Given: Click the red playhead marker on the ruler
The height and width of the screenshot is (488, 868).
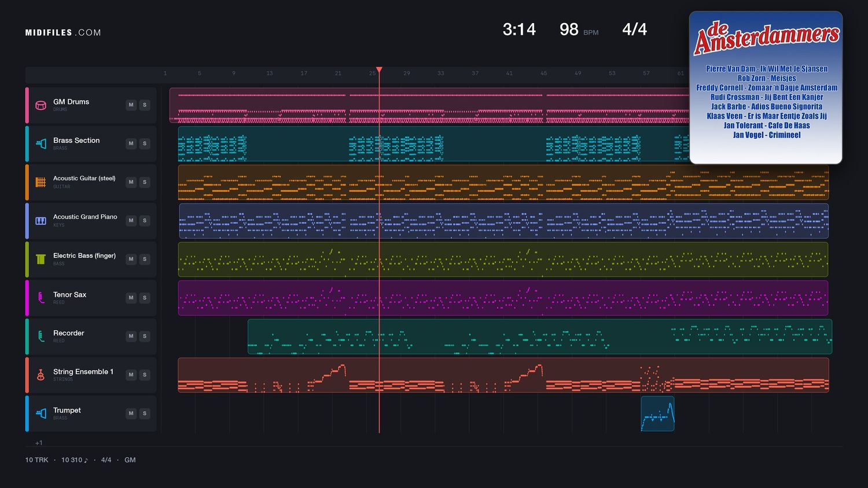Looking at the screenshot, I should [379, 70].
